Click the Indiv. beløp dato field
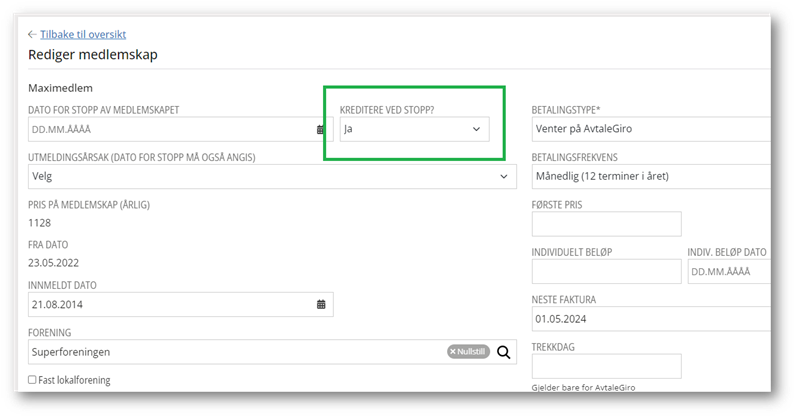 pyautogui.click(x=728, y=272)
